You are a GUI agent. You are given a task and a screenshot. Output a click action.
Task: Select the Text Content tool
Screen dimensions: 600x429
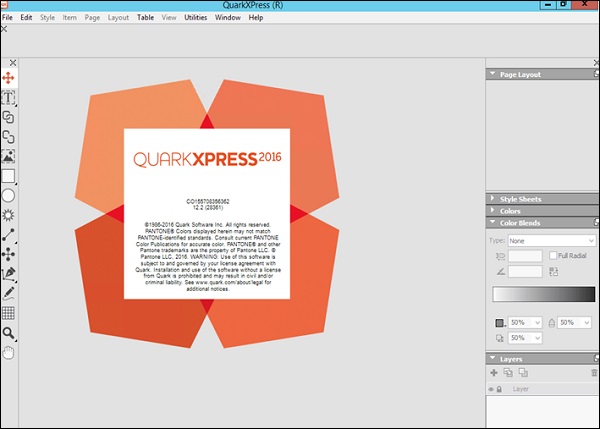pyautogui.click(x=8, y=98)
